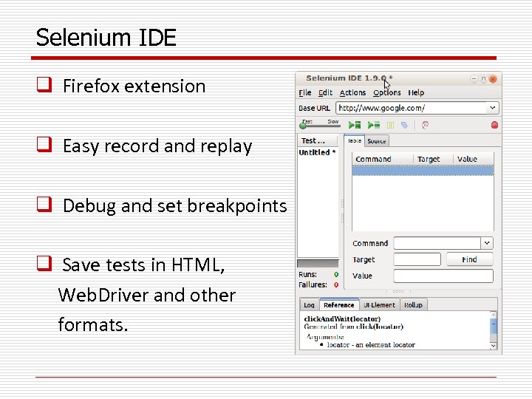The width and height of the screenshot is (532, 399).
Task: Switch to the Source tab
Action: (x=377, y=141)
